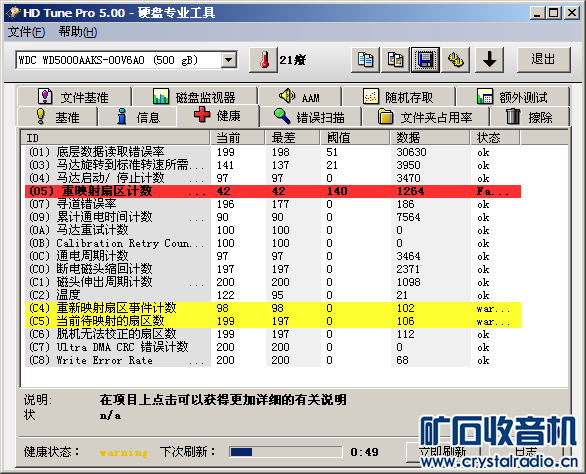The height and width of the screenshot is (474, 586).
Task: Select the red (05) 重映射扇区计数 row
Action: pyautogui.click(x=273, y=191)
